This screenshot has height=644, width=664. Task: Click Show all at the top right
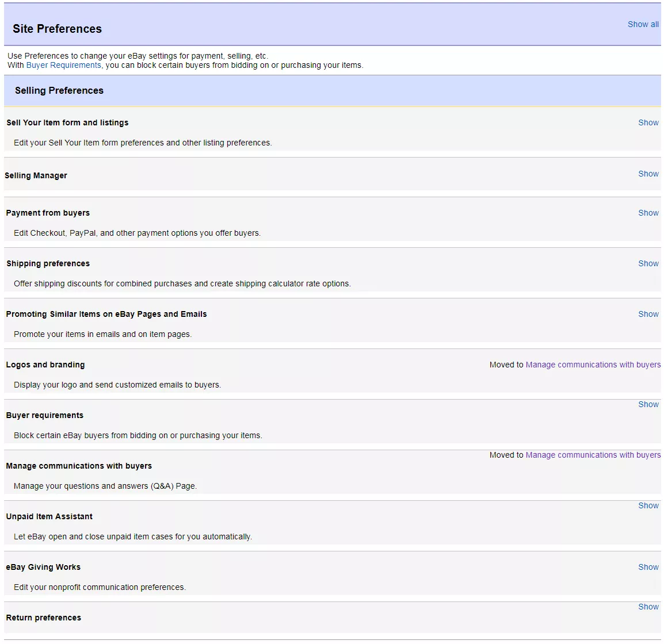click(643, 24)
